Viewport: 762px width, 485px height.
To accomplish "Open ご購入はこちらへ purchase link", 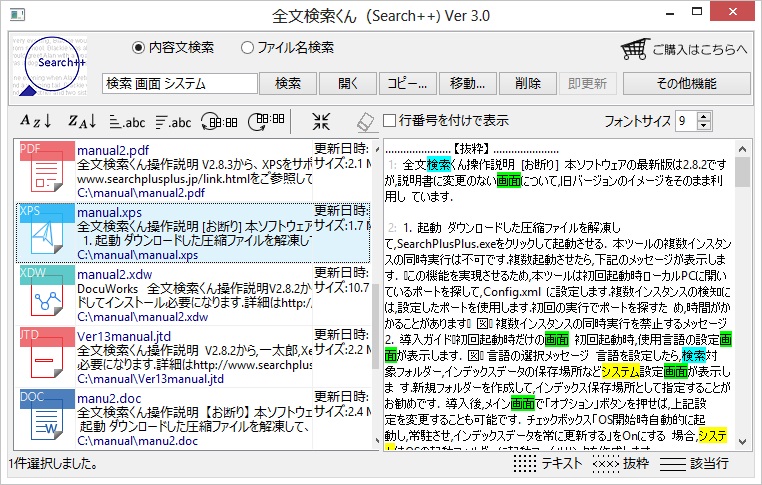I will [x=700, y=49].
